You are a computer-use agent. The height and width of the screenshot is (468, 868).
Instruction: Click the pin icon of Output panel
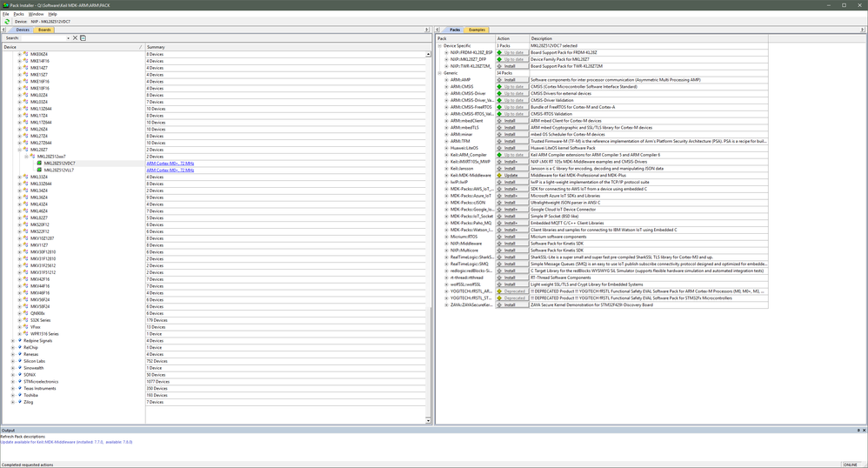point(858,431)
